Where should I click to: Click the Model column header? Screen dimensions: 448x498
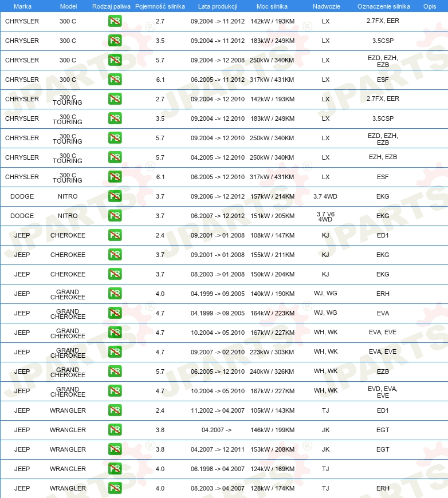tap(68, 6)
